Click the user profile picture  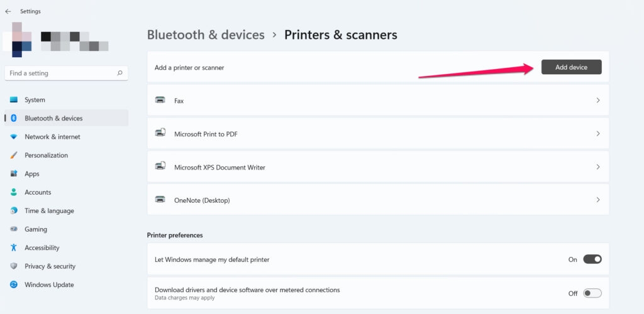(17, 40)
